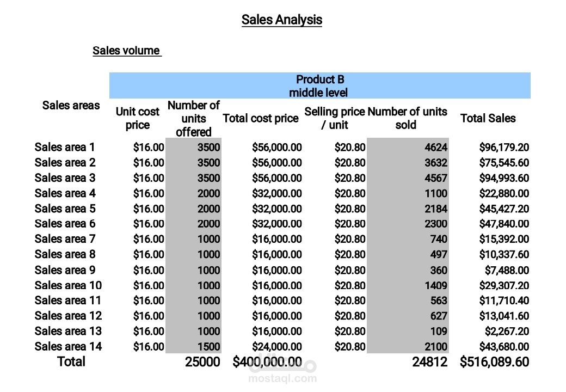Select the Sales area 11 row label
The image size is (566, 392).
(x=68, y=301)
